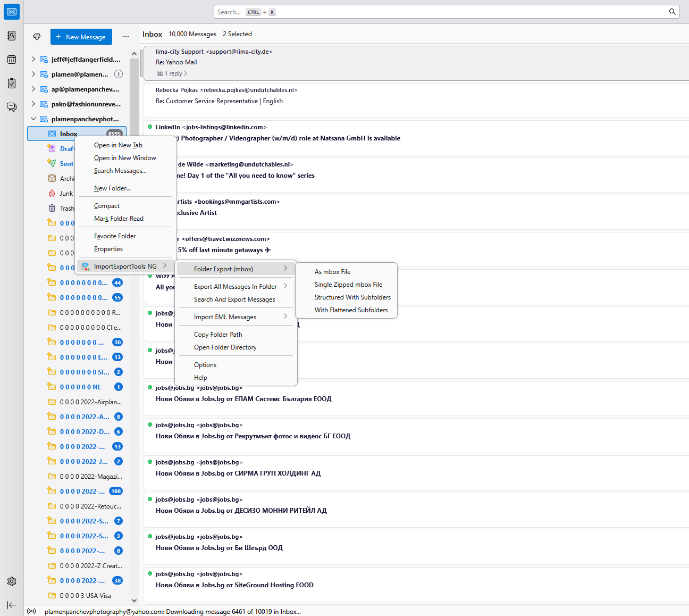
Task: Click the Get Messages cloud icon
Action: (x=37, y=37)
